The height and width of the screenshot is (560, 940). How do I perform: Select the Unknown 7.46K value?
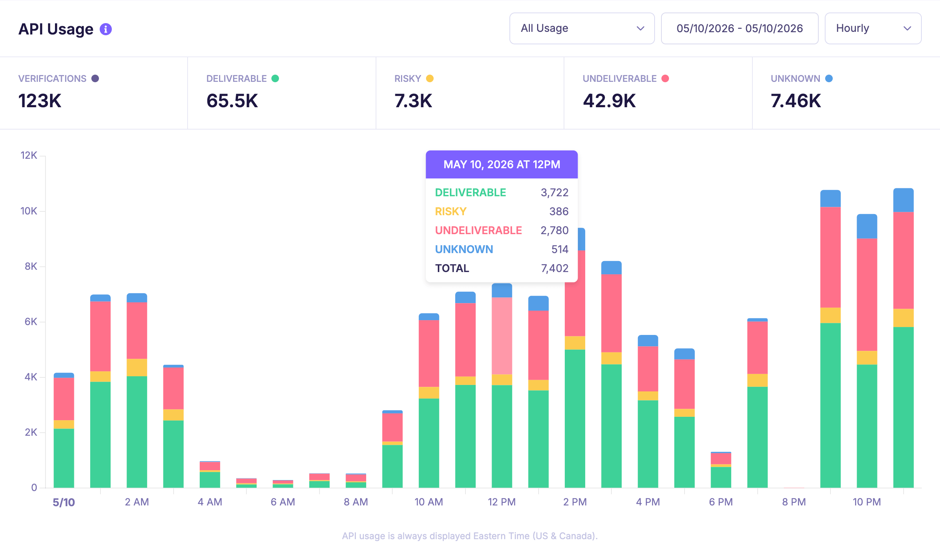pos(796,101)
